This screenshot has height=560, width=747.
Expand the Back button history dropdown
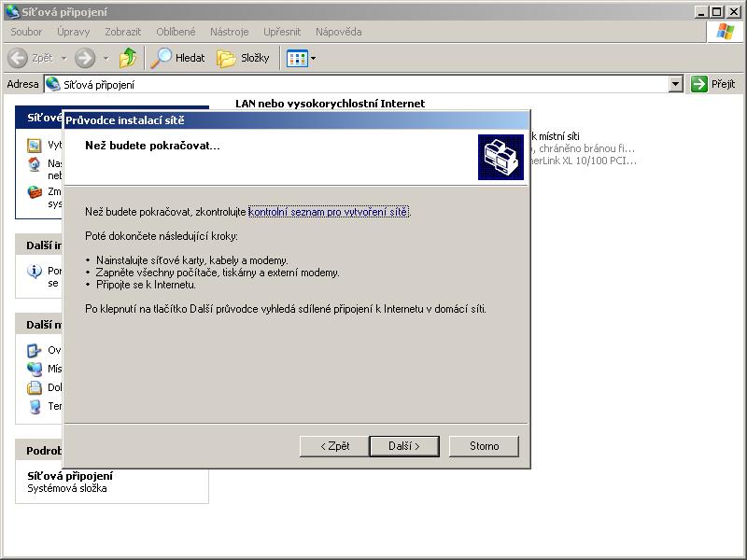[x=63, y=58]
